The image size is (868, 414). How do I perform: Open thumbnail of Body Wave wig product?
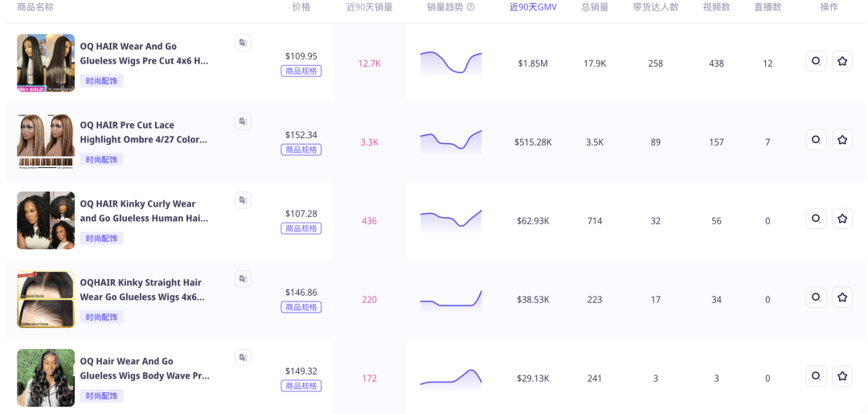coord(46,378)
